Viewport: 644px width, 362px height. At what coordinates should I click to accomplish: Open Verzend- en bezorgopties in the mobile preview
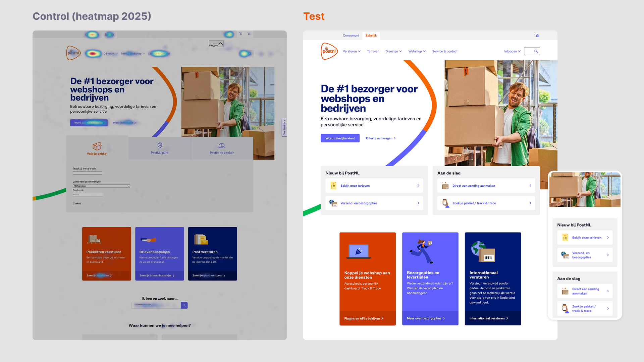click(585, 255)
